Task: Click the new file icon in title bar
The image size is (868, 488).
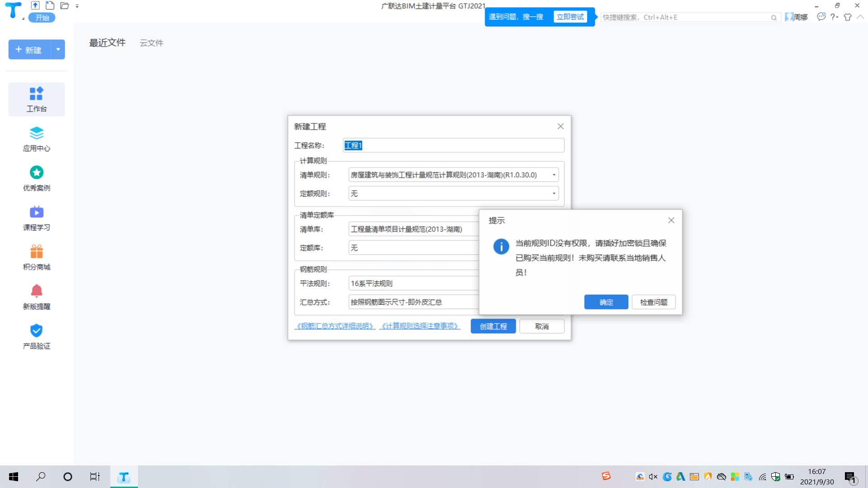Action: pyautogui.click(x=50, y=5)
